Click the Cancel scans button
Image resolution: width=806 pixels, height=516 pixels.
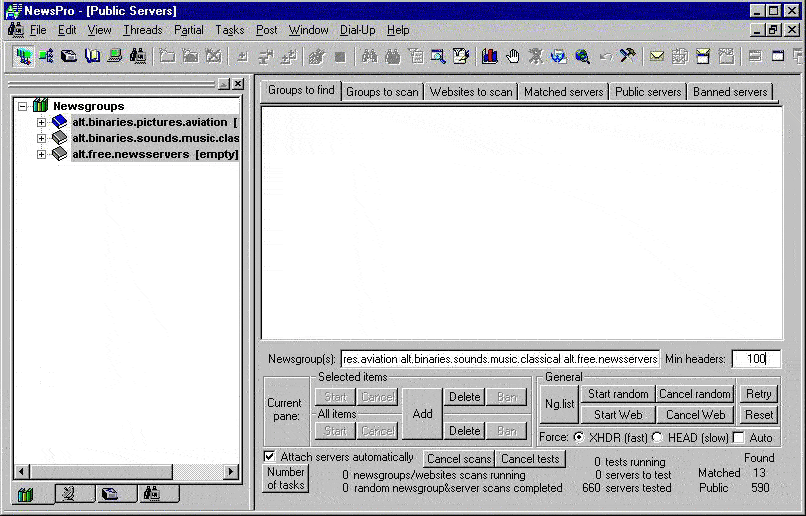pos(459,459)
